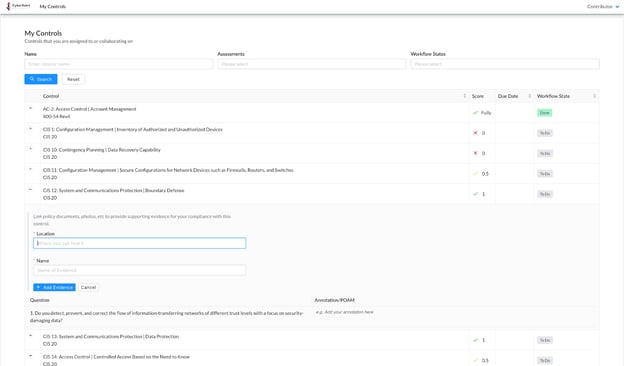Click the Reset button

click(73, 79)
